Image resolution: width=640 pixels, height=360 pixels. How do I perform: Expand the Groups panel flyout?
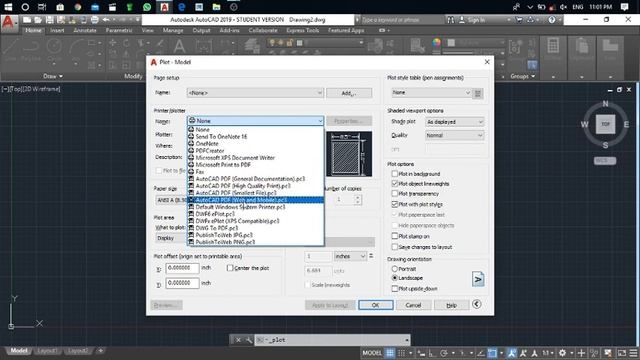(523, 76)
